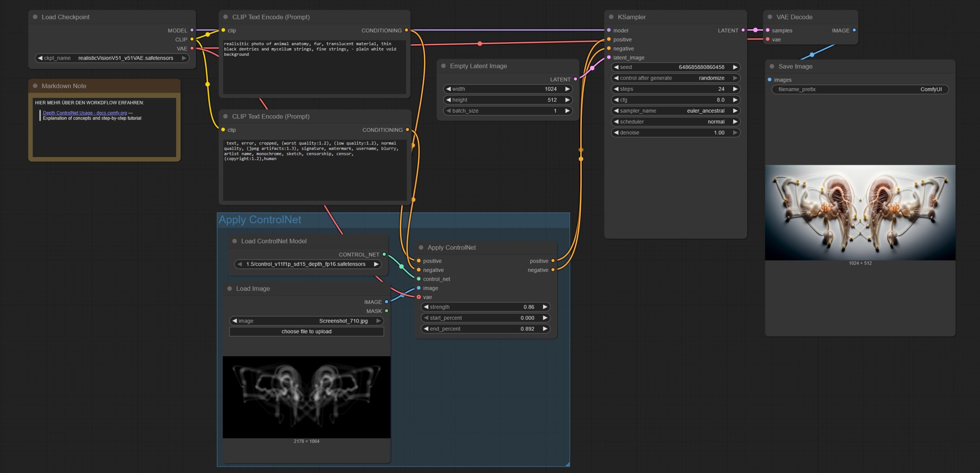Open the scheduler combo set to normal
The height and width of the screenshot is (473, 980).
pyautogui.click(x=675, y=122)
